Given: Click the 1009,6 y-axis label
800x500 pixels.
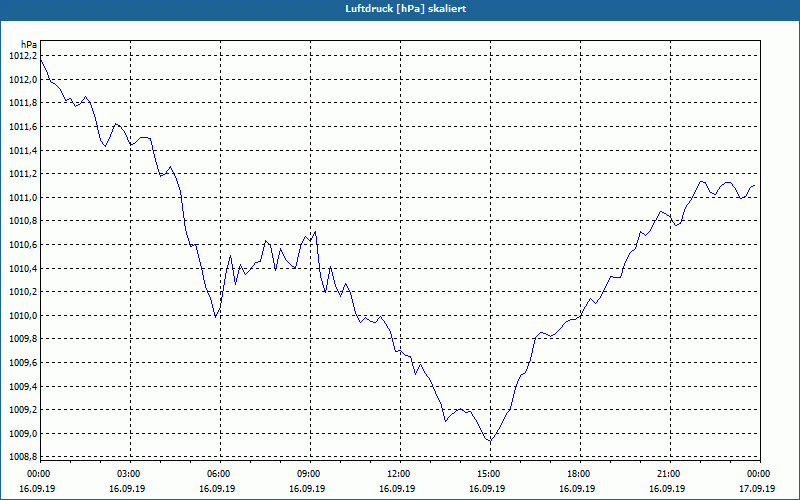Looking at the screenshot, I should click(23, 363).
